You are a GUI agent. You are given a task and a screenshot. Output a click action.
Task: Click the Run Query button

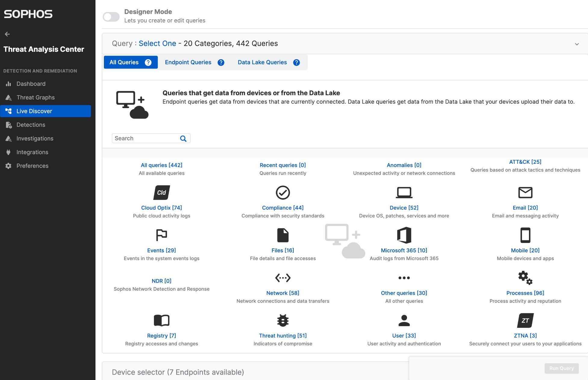561,368
